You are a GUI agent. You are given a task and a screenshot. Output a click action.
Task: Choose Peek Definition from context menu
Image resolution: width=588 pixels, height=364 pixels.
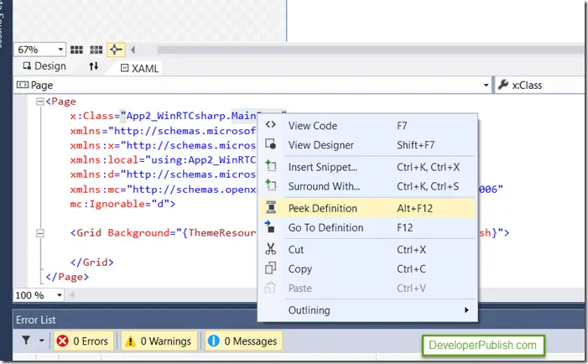tap(367, 208)
